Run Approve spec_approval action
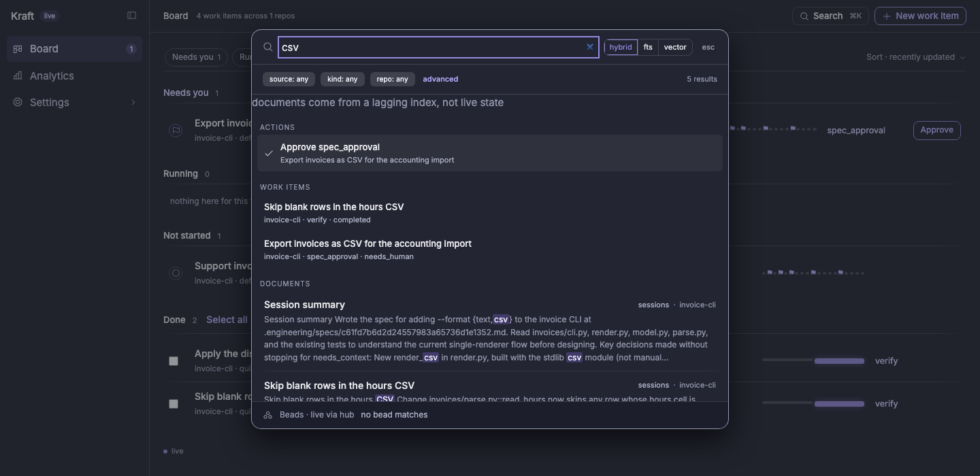 [490, 153]
